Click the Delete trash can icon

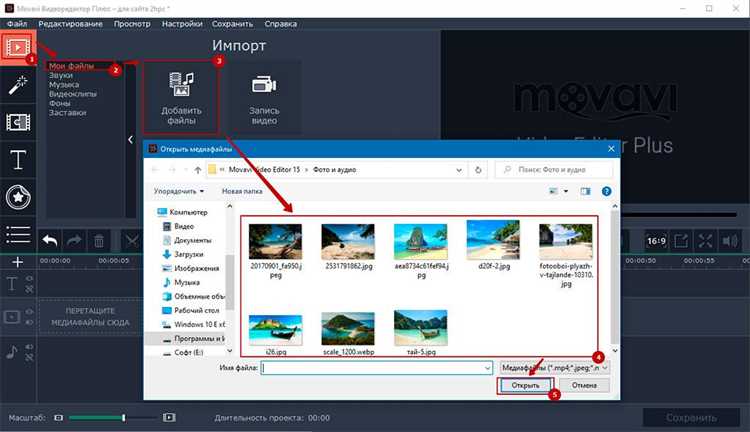pos(99,241)
